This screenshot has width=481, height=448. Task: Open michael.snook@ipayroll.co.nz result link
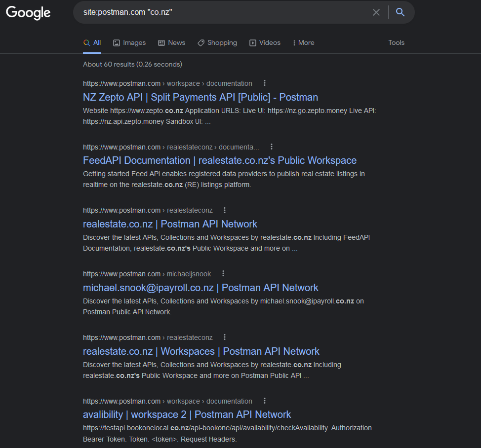(200, 288)
